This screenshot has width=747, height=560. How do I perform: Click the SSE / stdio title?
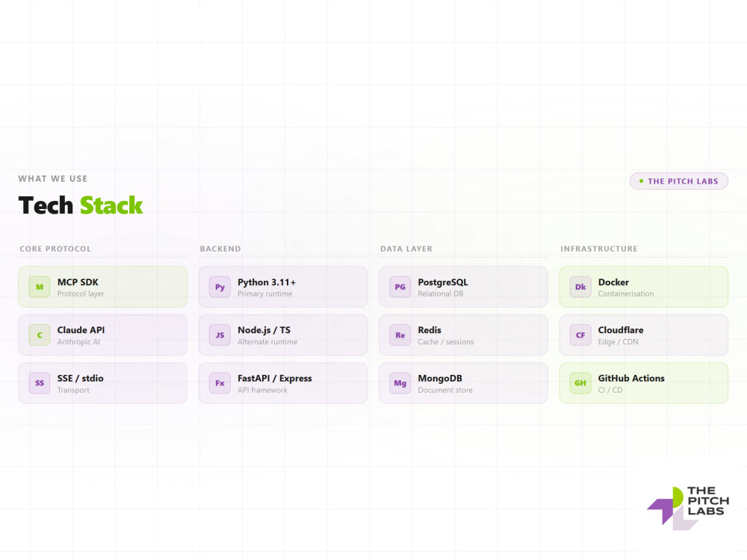[x=81, y=378]
